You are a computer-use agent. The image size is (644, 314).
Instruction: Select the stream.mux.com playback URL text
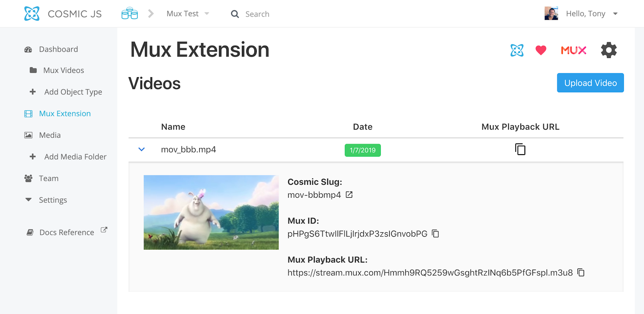[x=430, y=273]
